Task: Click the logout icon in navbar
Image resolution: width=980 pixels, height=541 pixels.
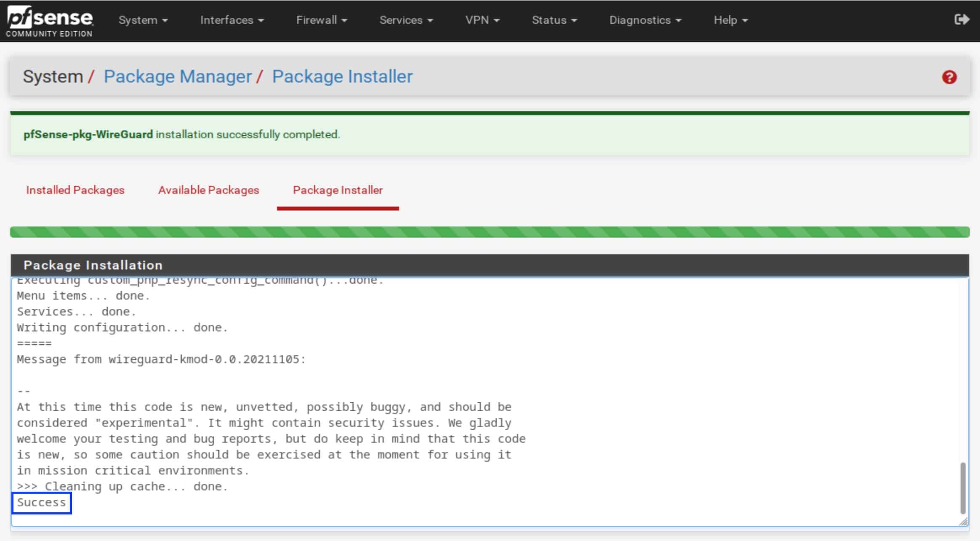Action: pyautogui.click(x=961, y=19)
